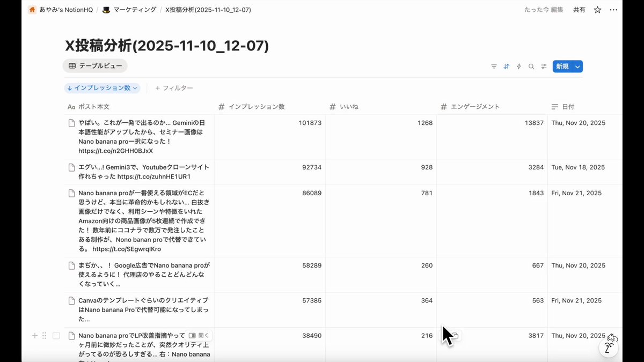Open the database search magnifier
This screenshot has height=362, width=644.
coord(531,67)
